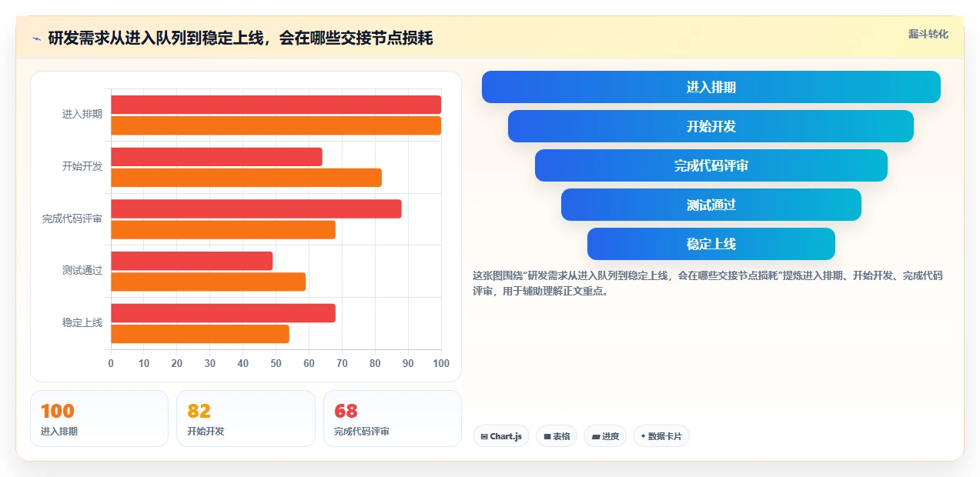Click the red bar for 开始开发

point(216,157)
